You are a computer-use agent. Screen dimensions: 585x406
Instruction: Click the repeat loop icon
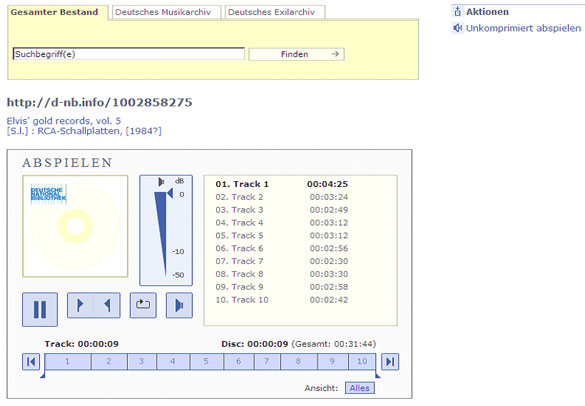143,305
